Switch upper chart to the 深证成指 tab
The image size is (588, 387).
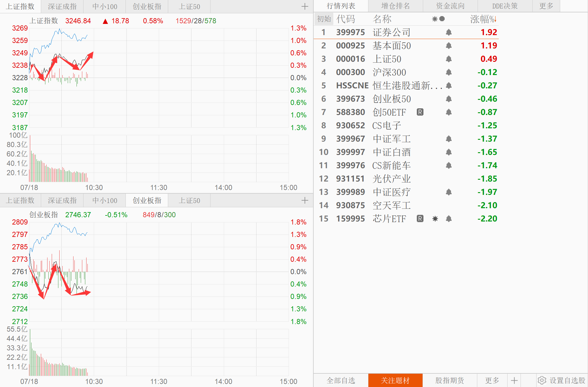click(62, 6)
